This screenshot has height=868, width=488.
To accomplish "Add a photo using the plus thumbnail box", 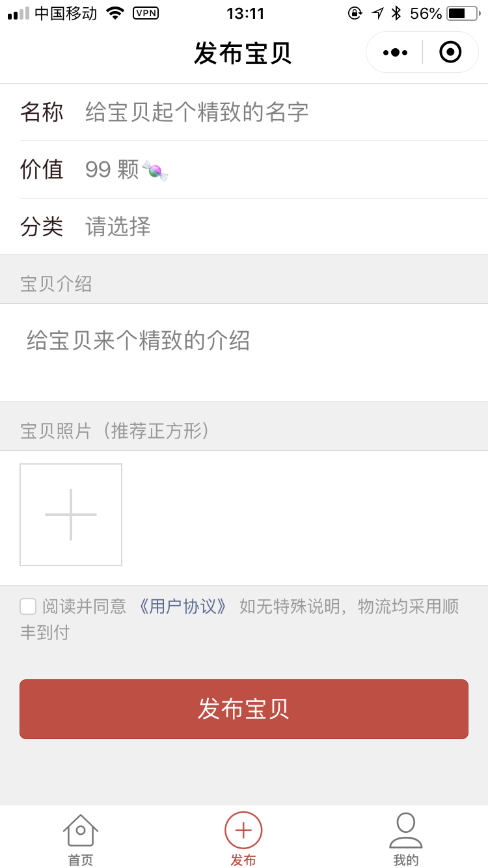I will coord(71,515).
